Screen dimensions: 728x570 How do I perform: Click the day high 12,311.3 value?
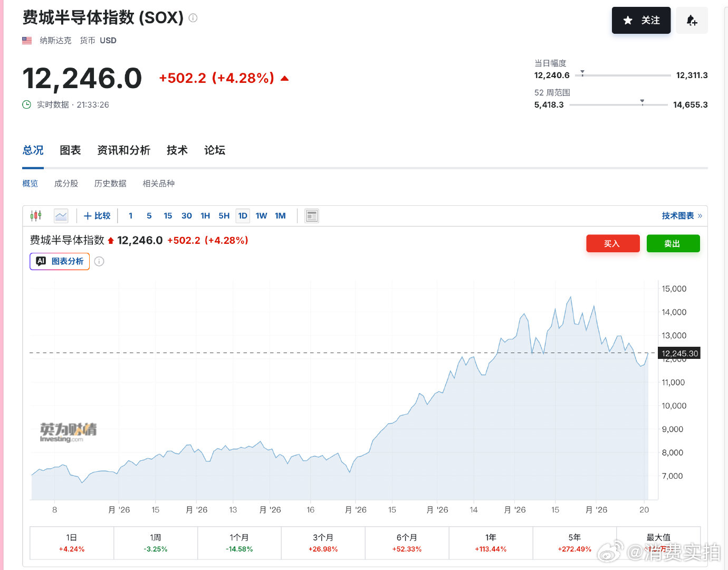(x=692, y=75)
